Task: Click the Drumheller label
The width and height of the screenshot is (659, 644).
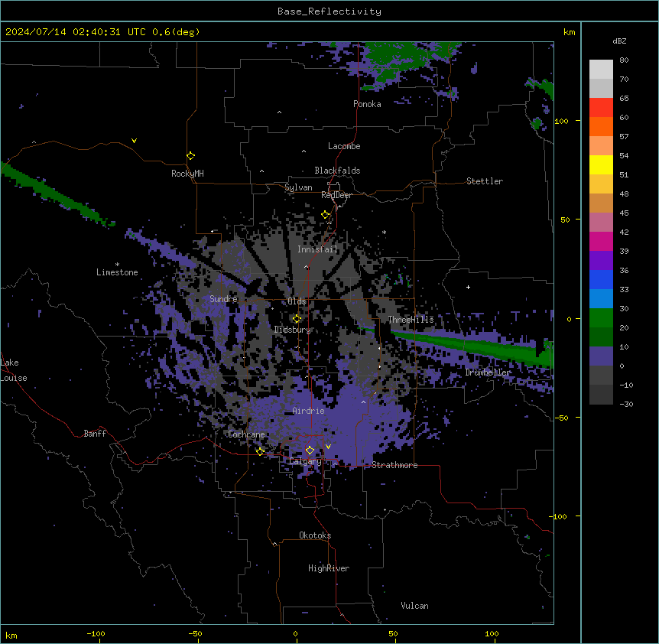Action: [488, 372]
